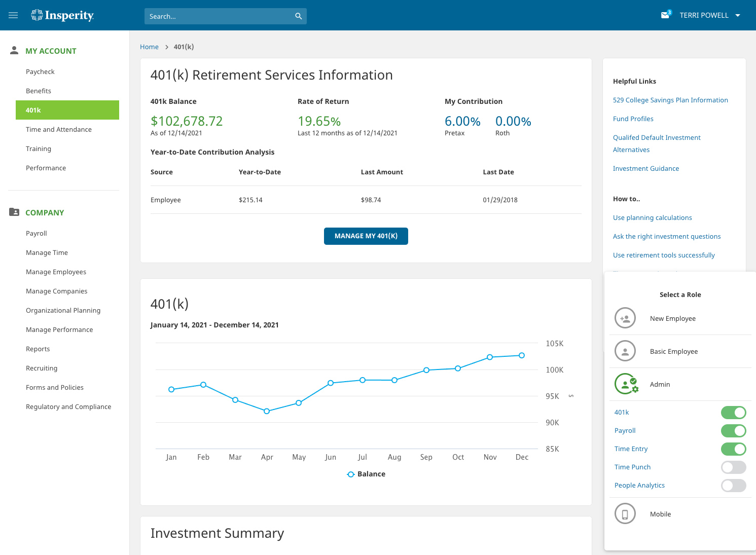Viewport: 756px width, 555px height.
Task: Open Paycheck in the sidebar
Action: click(x=40, y=71)
